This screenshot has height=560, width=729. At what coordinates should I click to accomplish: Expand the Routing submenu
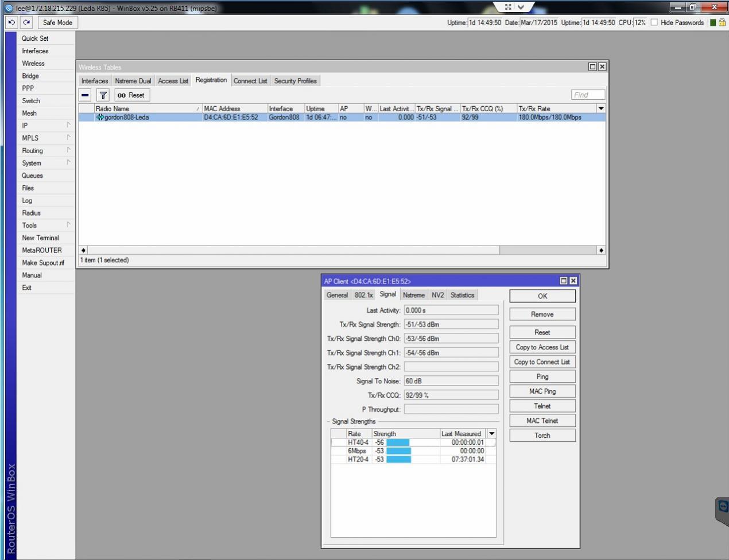[x=46, y=150]
